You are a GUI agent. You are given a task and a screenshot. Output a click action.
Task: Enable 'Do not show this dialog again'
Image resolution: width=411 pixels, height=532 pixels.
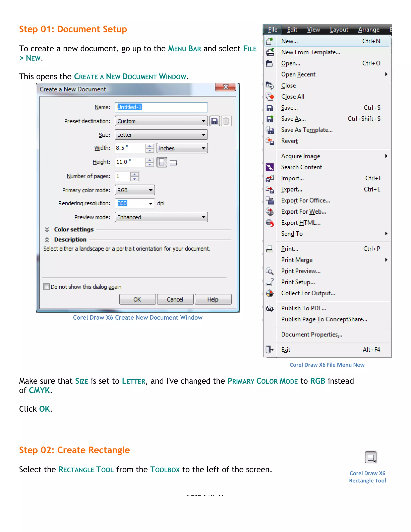click(x=46, y=287)
